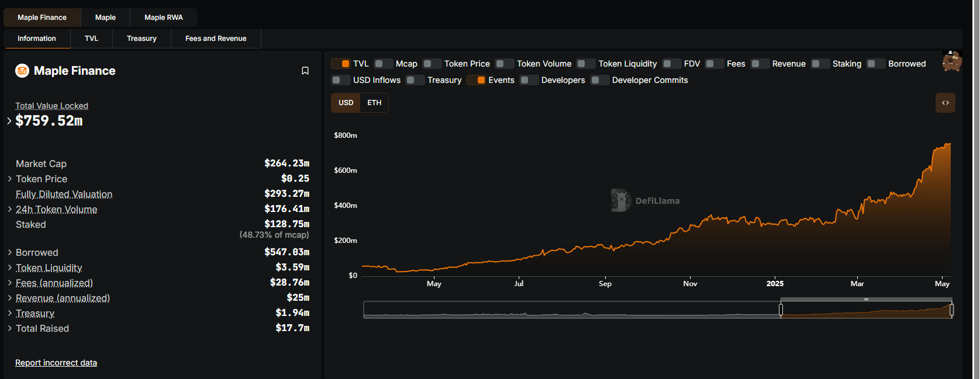Show chart in USD
Screen dimensions: 980x379
(346, 103)
